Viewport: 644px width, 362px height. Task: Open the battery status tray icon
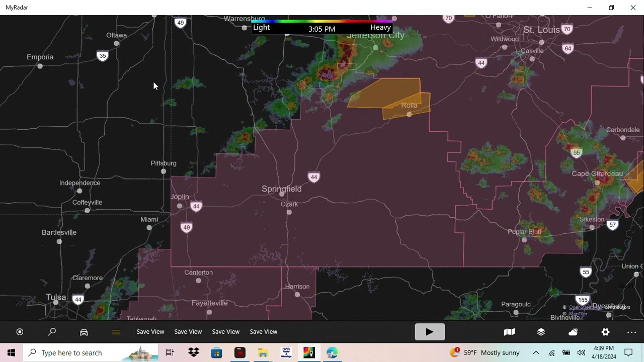pyautogui.click(x=567, y=353)
